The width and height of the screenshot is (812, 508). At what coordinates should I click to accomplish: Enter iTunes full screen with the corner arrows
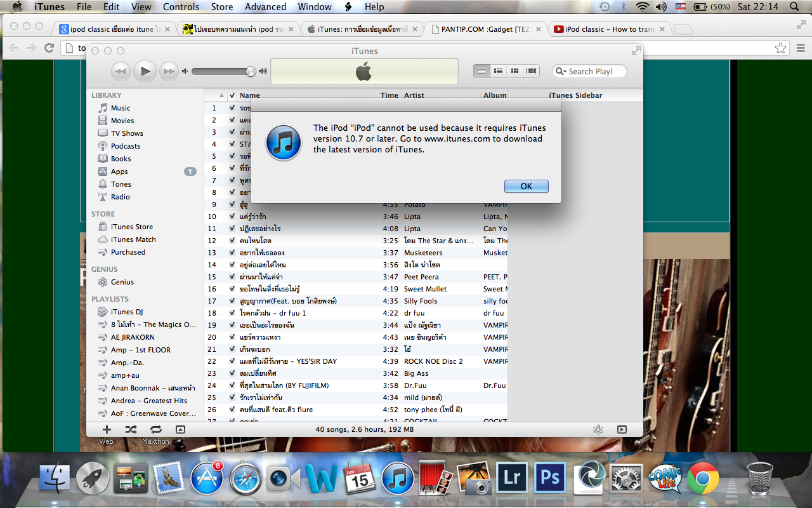tap(636, 51)
